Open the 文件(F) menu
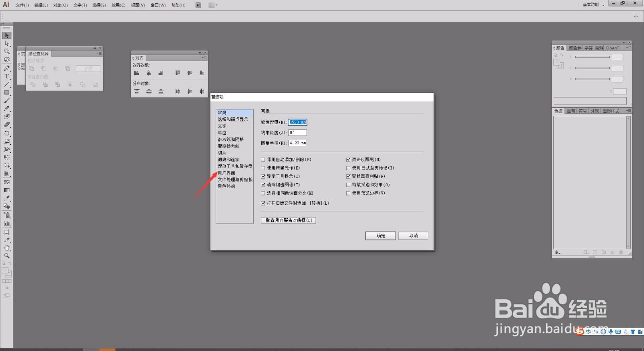644x351 pixels. 22,5
